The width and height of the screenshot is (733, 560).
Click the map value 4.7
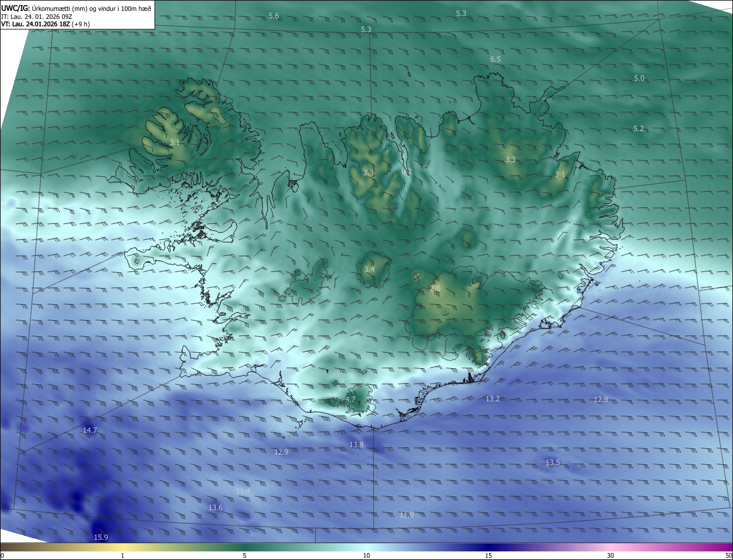pyautogui.click(x=350, y=400)
